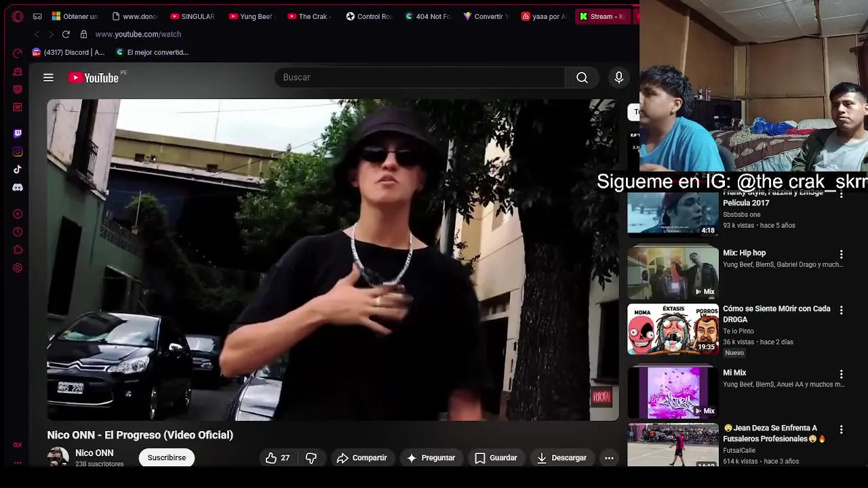Image resolution: width=868 pixels, height=488 pixels.
Task: Click the Compartir share button
Action: [361, 458]
